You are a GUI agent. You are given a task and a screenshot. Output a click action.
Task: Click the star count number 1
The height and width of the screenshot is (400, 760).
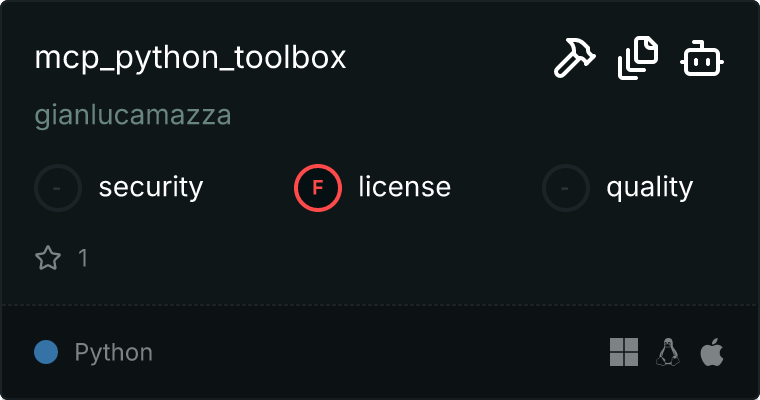[83, 258]
